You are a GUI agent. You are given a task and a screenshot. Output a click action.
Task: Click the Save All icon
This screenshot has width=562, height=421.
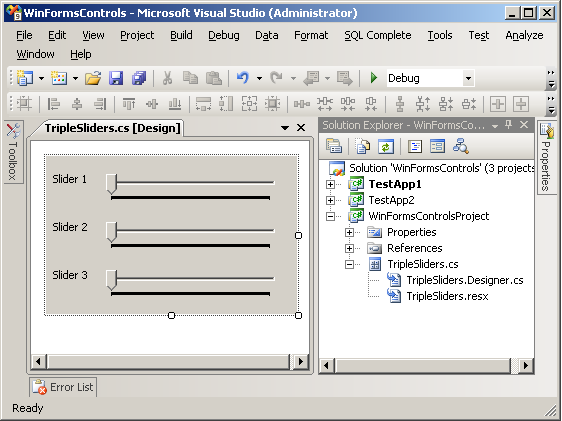click(x=139, y=78)
